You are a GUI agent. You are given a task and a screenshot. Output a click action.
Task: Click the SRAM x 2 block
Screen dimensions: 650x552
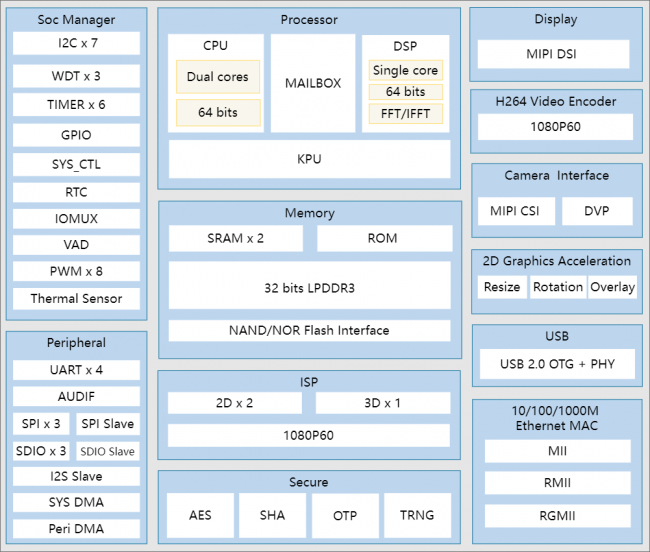(x=235, y=238)
